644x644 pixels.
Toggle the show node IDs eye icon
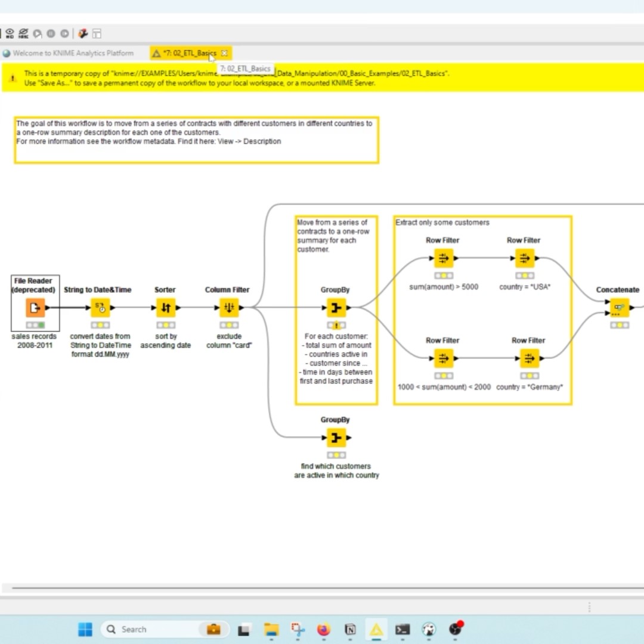[x=10, y=33]
